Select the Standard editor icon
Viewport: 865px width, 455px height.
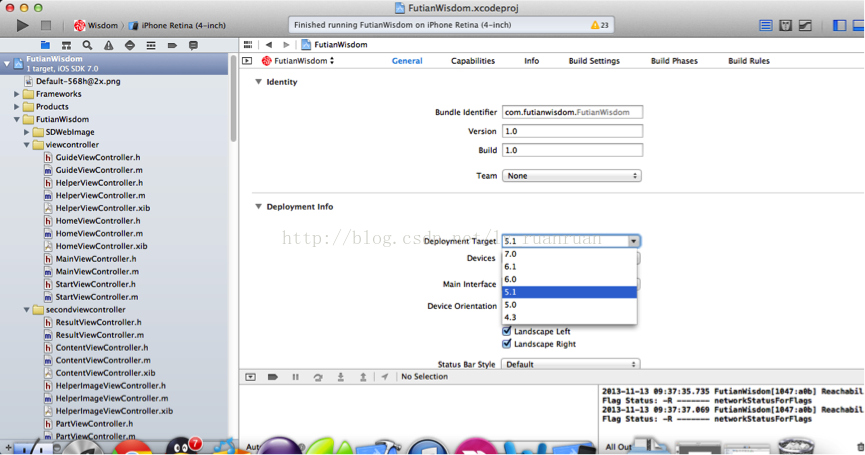coord(766,25)
